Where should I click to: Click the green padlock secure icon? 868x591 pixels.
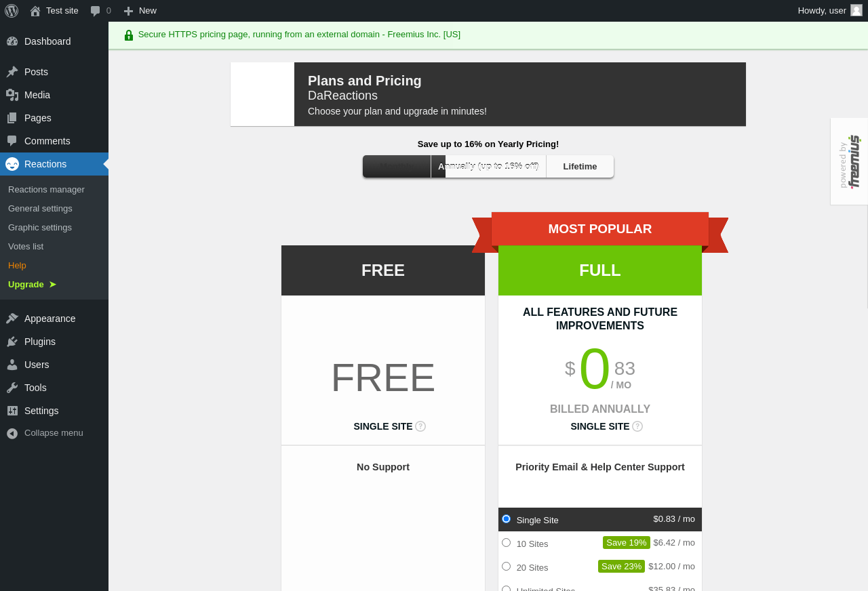tap(129, 35)
